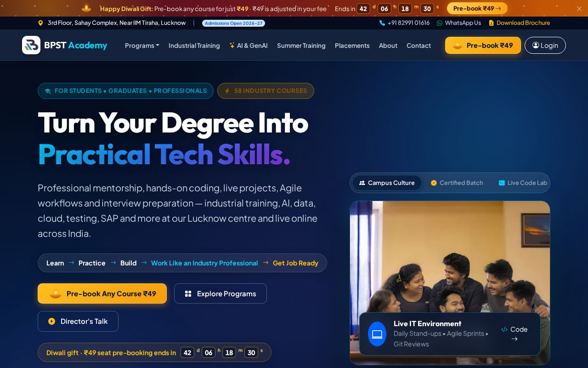Screen dimensions: 588x368
Task: Dismiss the Diwali banner with the X
Action: coord(579,8)
